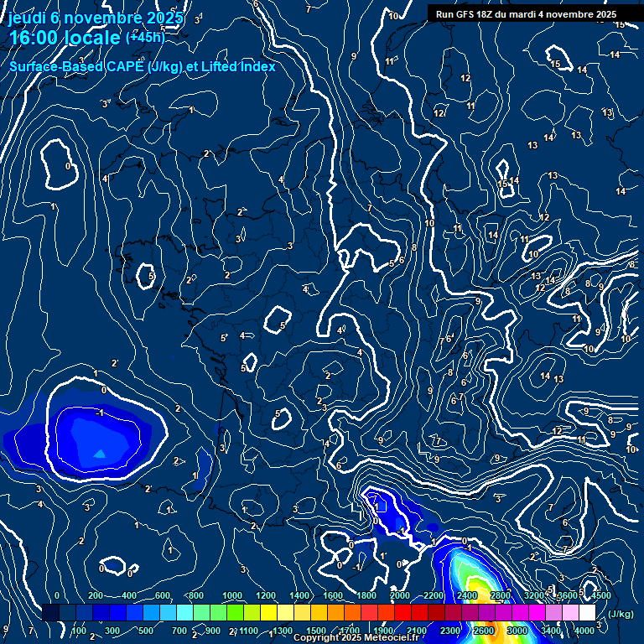Click the '(+45h)' forecast offset text
Screen dimensions: 644x644
[145, 38]
